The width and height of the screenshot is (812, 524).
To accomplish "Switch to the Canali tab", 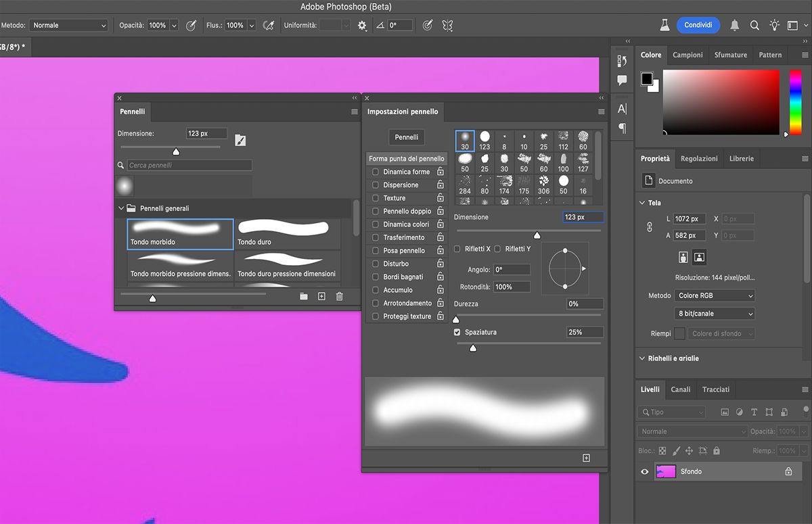I will point(681,389).
